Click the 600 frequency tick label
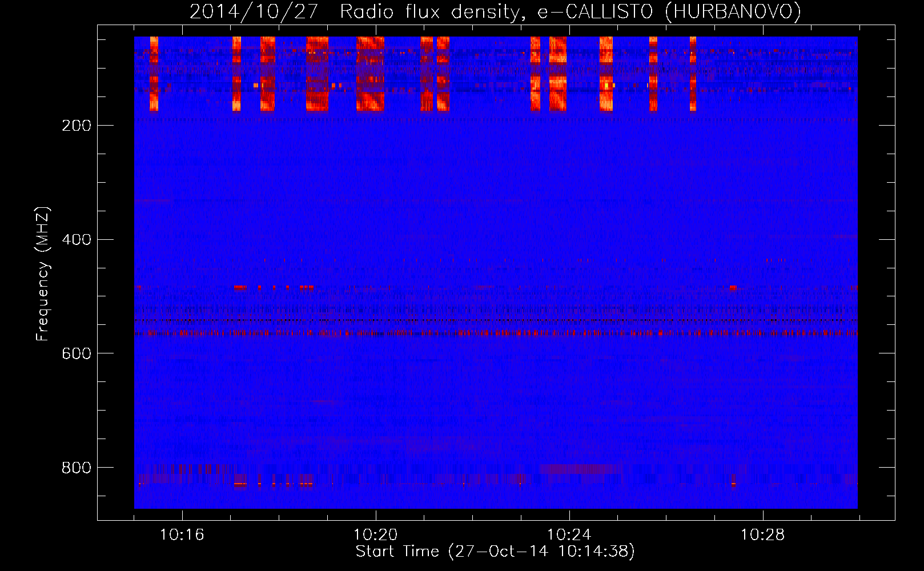The height and width of the screenshot is (571, 924). (x=77, y=354)
